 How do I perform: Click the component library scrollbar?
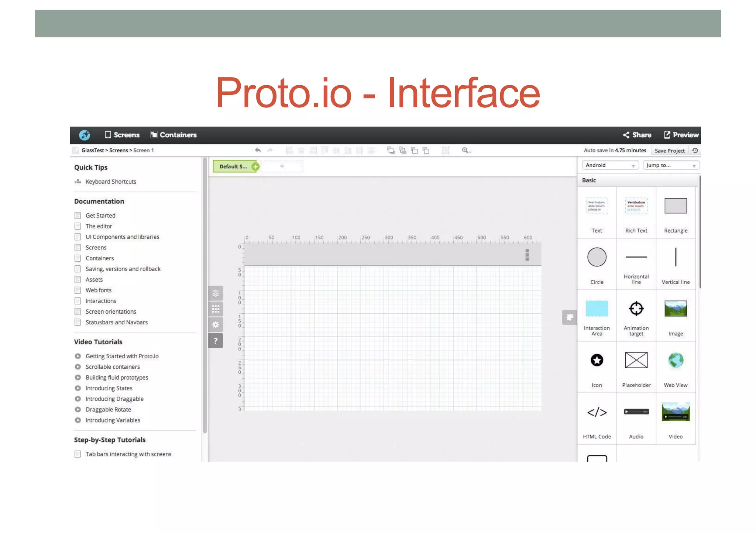coord(700,232)
